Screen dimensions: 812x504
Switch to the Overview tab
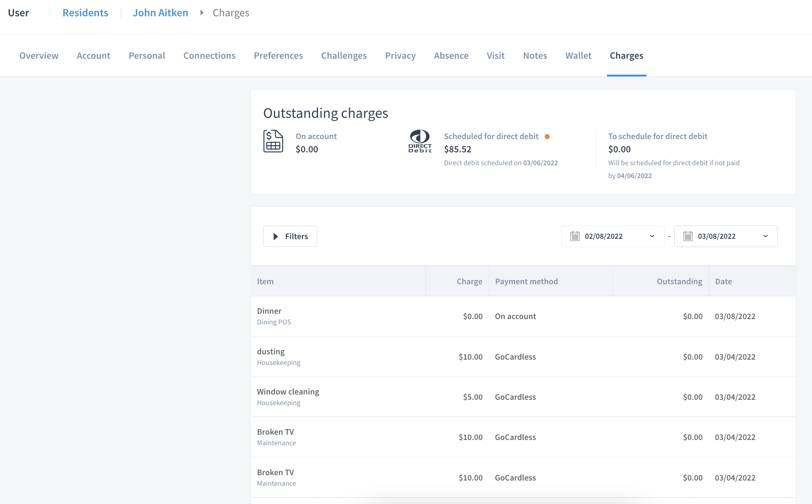pos(39,56)
